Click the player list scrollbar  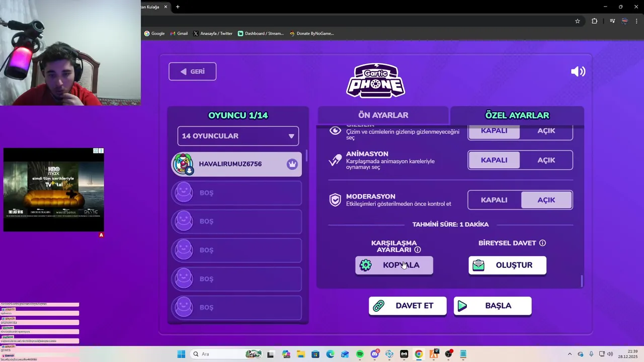click(x=306, y=156)
